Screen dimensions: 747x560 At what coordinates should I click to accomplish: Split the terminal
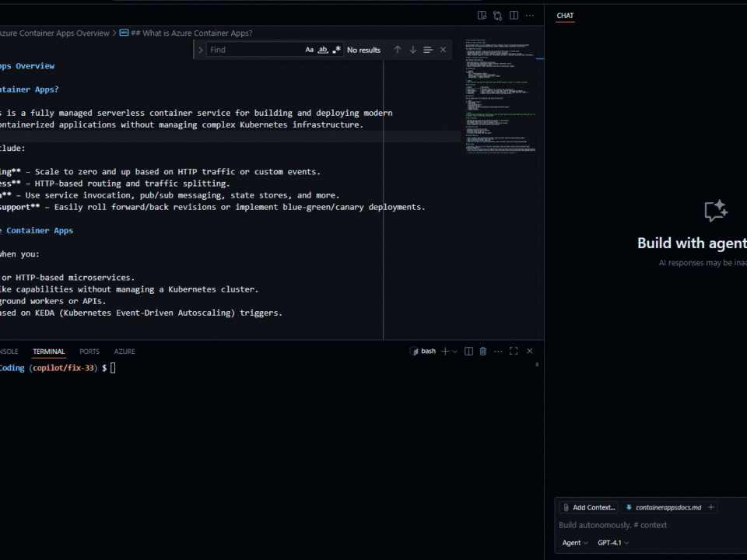[x=468, y=351]
